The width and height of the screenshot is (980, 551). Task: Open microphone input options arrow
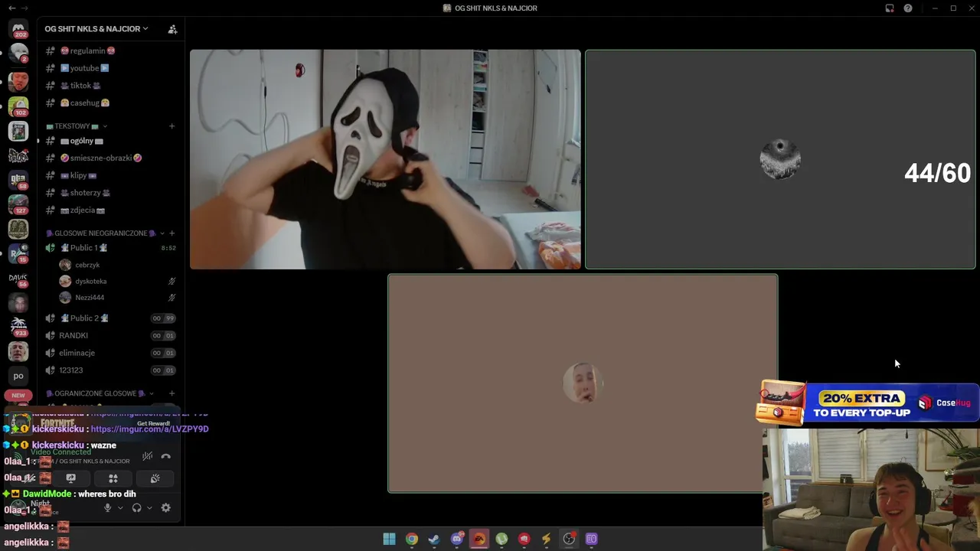click(120, 508)
